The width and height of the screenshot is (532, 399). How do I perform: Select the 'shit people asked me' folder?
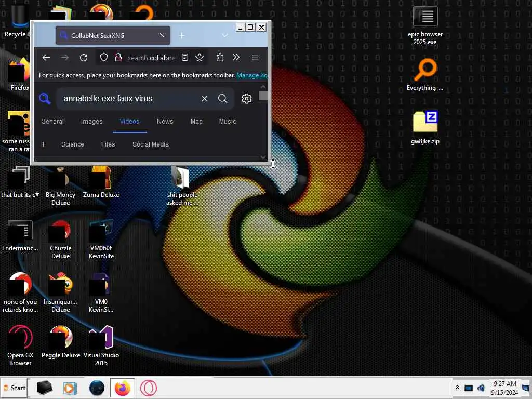(182, 187)
